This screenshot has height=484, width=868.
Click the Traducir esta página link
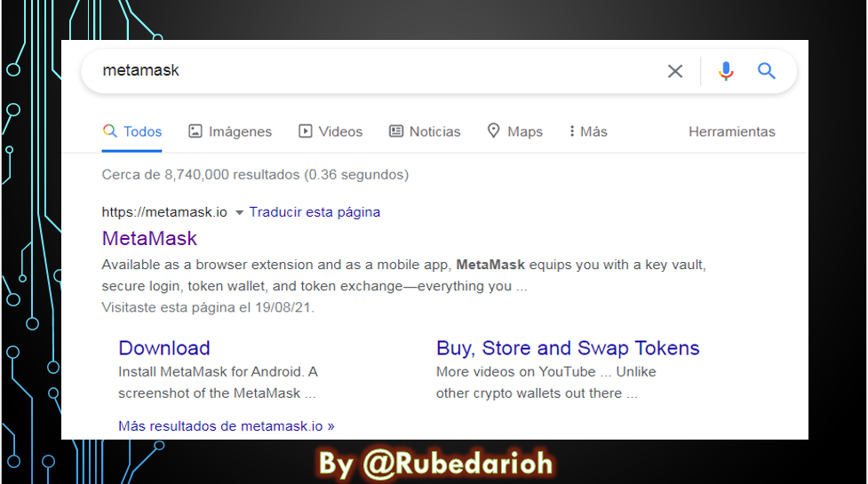coord(315,212)
